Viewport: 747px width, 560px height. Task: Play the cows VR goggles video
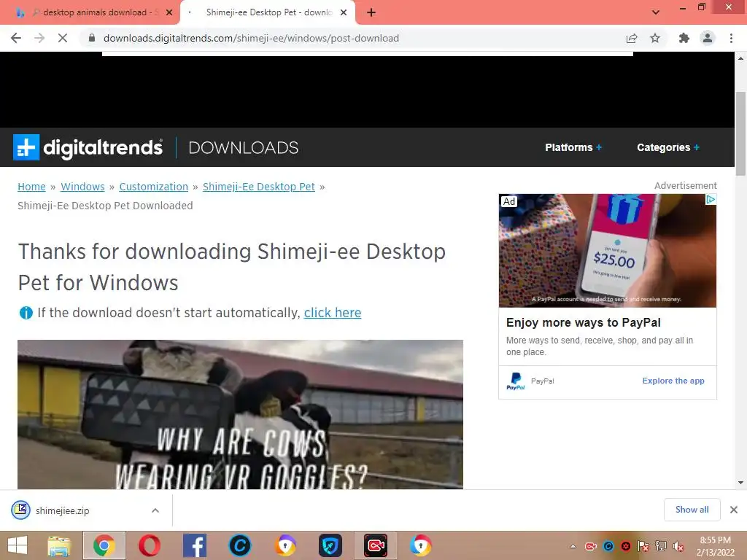tap(240, 414)
